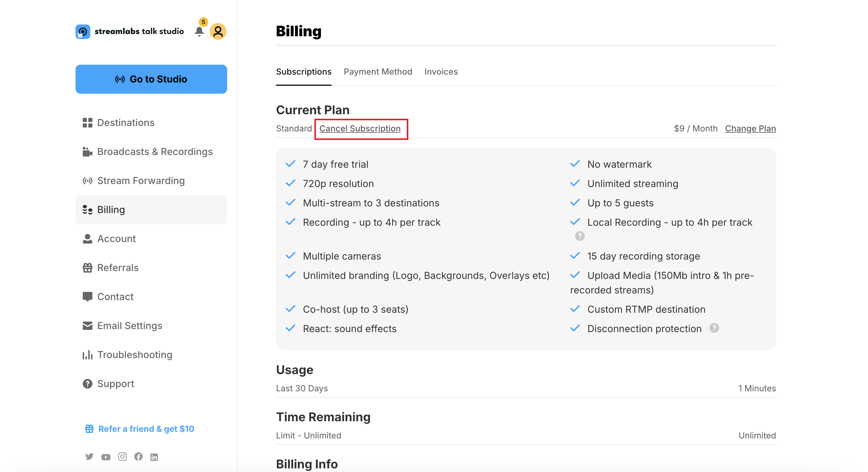
Task: Open Stream Forwarding from sidebar
Action: pos(141,180)
